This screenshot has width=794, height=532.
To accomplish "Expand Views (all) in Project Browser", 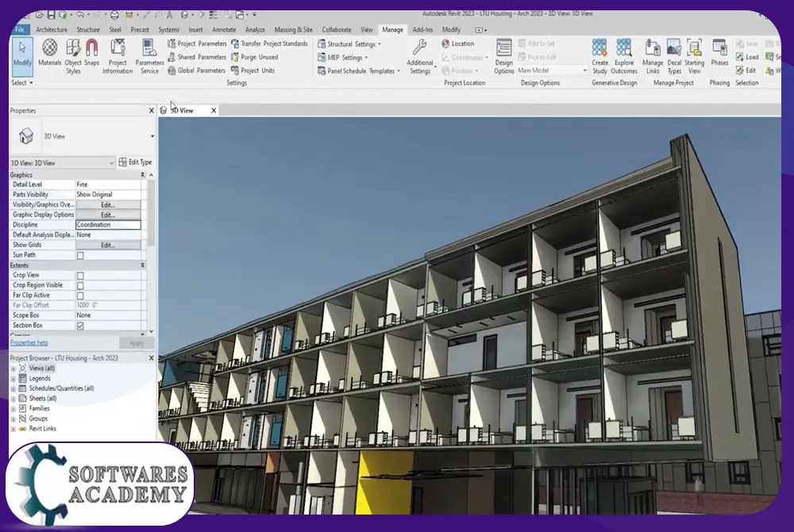I will 13,368.
